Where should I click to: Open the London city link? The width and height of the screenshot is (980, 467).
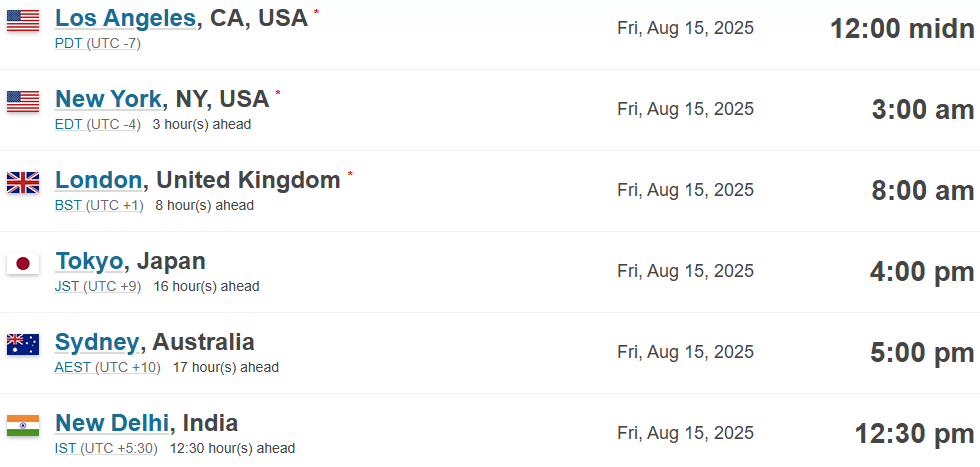pos(99,180)
